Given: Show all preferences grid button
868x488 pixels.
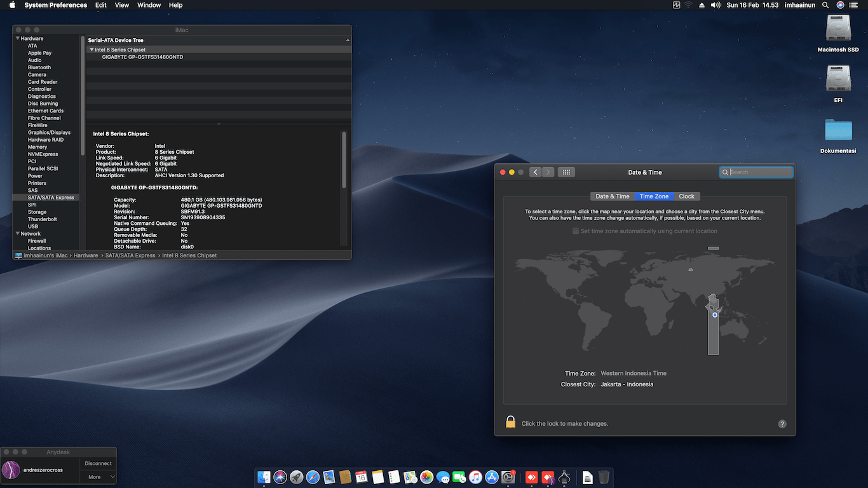Looking at the screenshot, I should coord(566,172).
